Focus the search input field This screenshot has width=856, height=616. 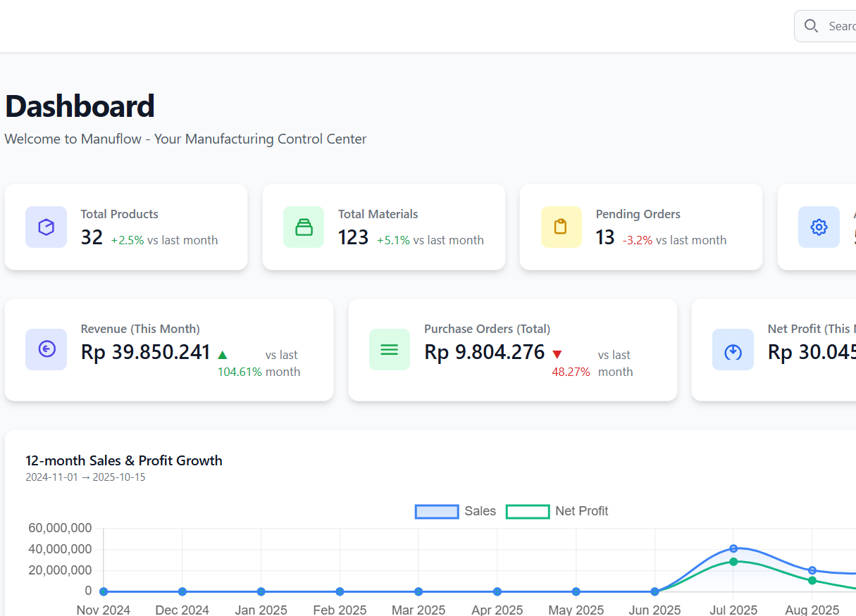(x=841, y=26)
